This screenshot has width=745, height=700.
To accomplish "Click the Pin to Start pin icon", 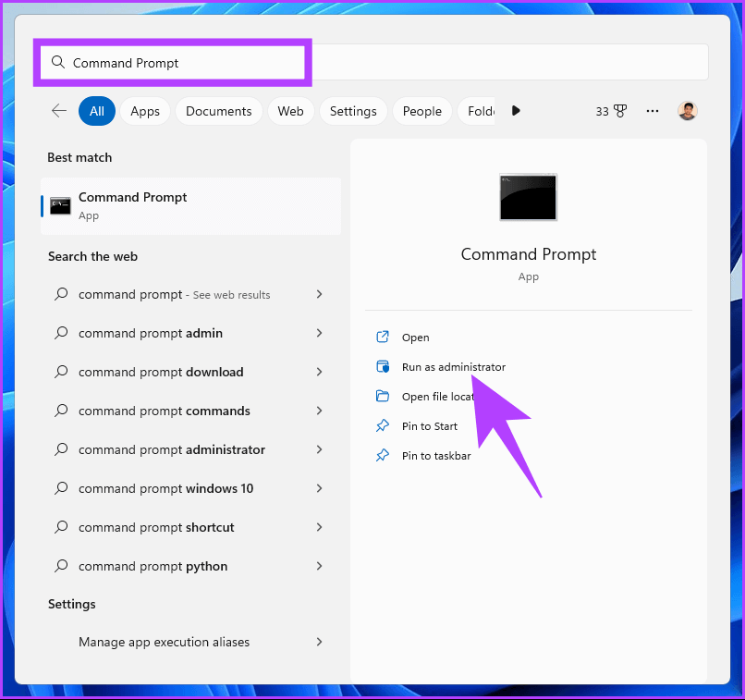I will pyautogui.click(x=383, y=425).
